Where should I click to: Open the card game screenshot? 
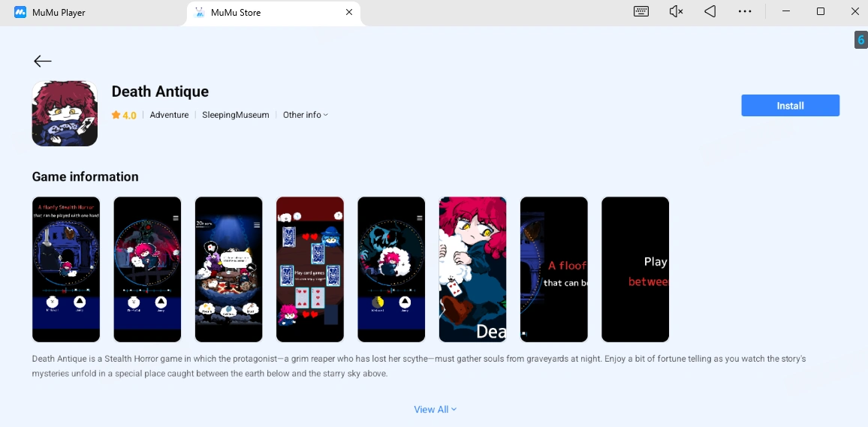(310, 269)
